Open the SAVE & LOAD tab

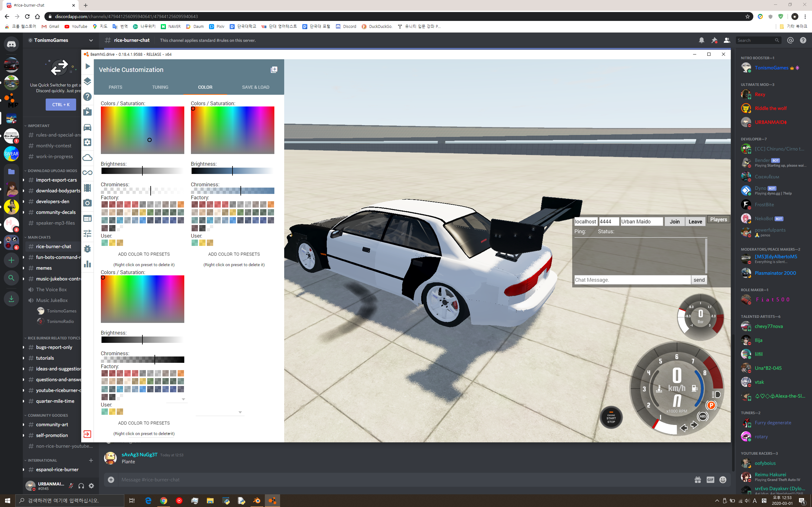point(255,87)
